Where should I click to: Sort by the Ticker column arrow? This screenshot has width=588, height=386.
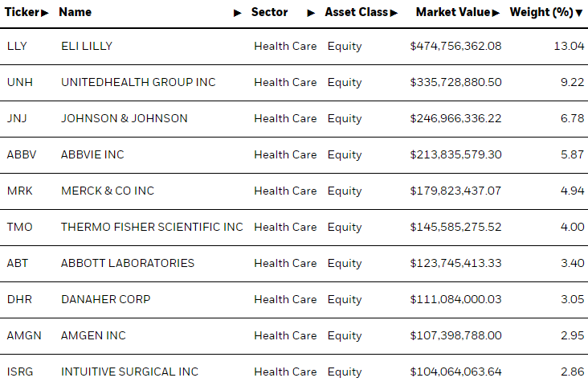45,13
